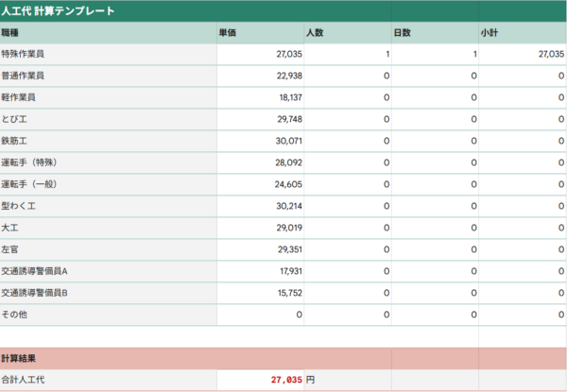The height and width of the screenshot is (392, 567).
Task: Click the 日数 cell for 鉄筋工
Action: pos(435,140)
